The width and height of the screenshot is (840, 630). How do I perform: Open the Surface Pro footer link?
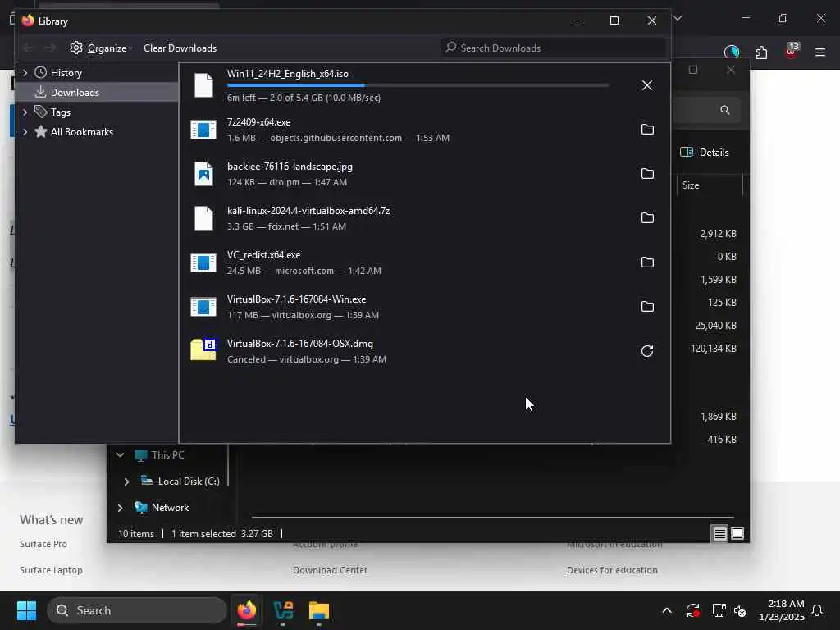click(x=43, y=544)
